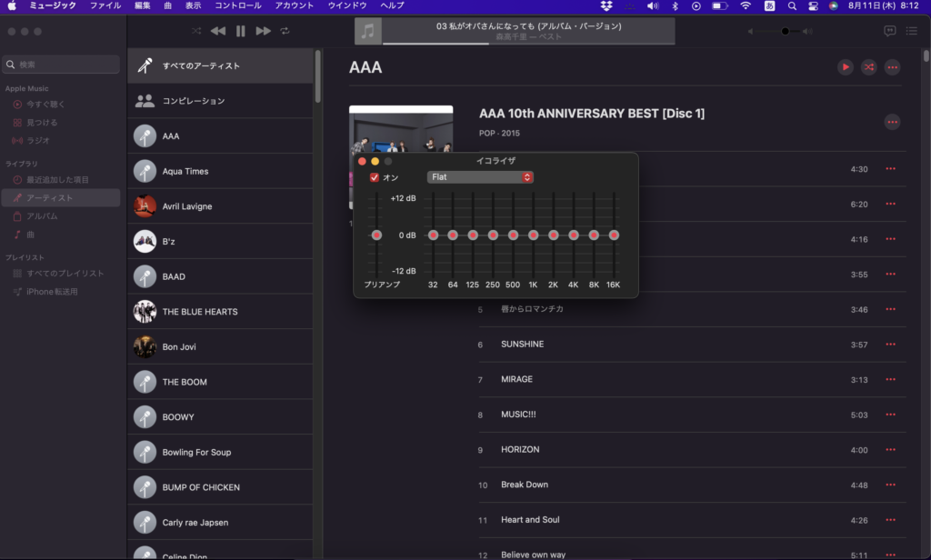Select artist Avril Lavigne

[x=220, y=206]
